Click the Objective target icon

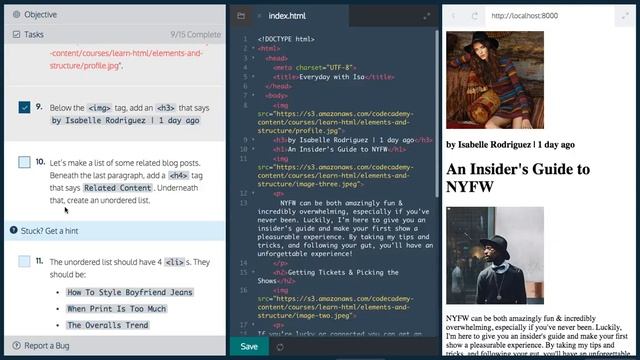(x=16, y=14)
